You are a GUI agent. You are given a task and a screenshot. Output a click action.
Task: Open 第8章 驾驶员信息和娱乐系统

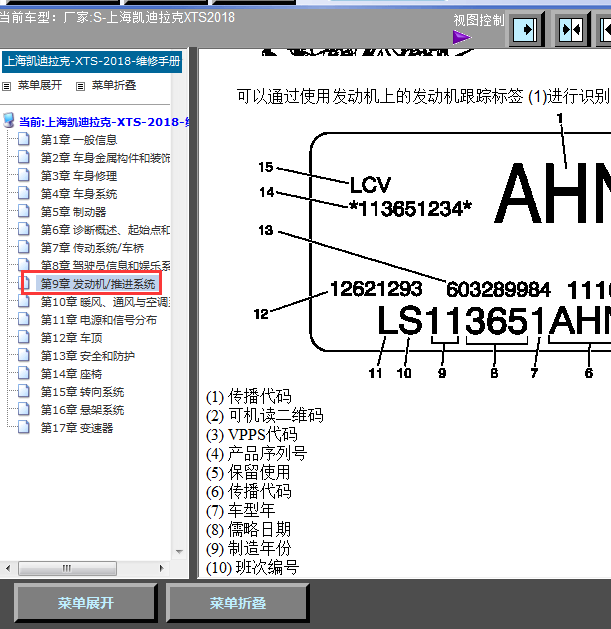105,266
